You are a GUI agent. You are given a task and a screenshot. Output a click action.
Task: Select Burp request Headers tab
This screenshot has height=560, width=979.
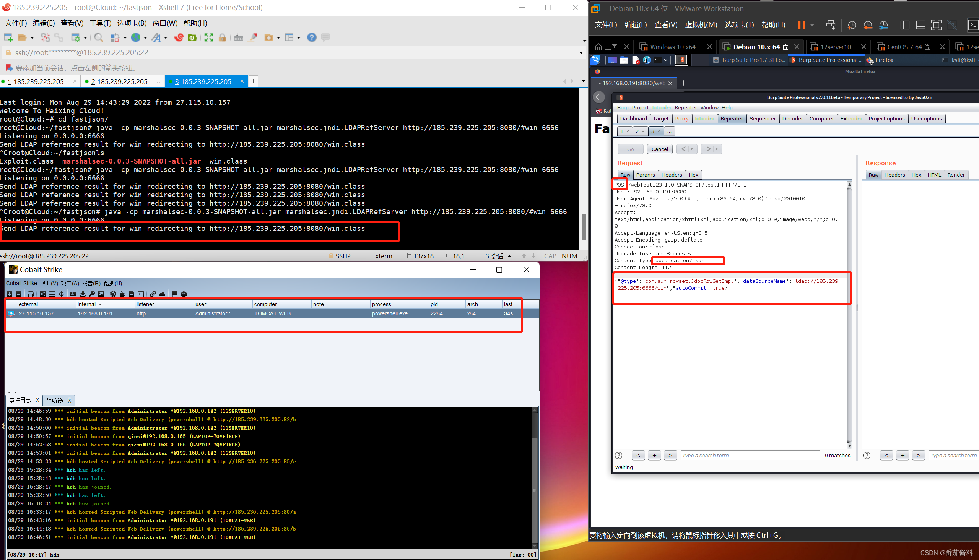pos(671,175)
